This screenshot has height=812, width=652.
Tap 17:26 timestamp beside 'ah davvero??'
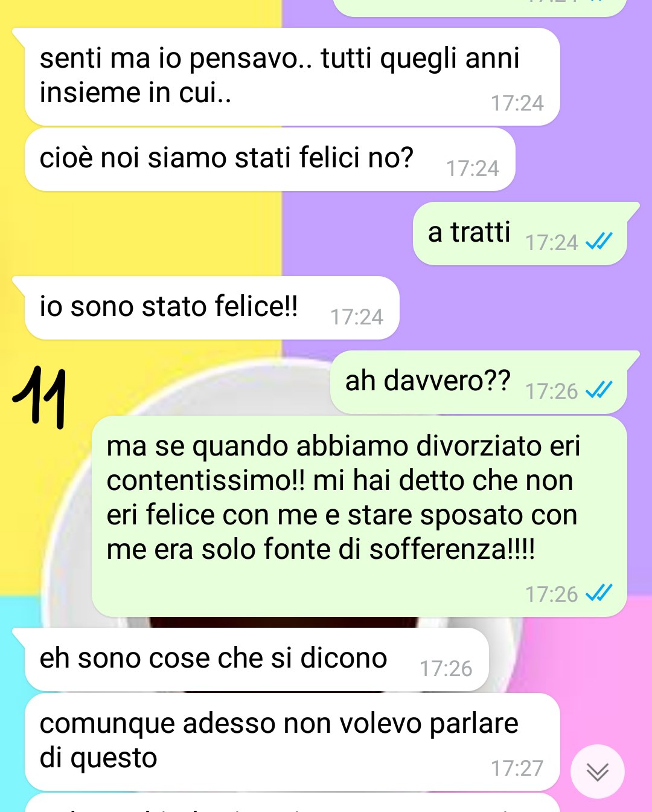tap(552, 391)
